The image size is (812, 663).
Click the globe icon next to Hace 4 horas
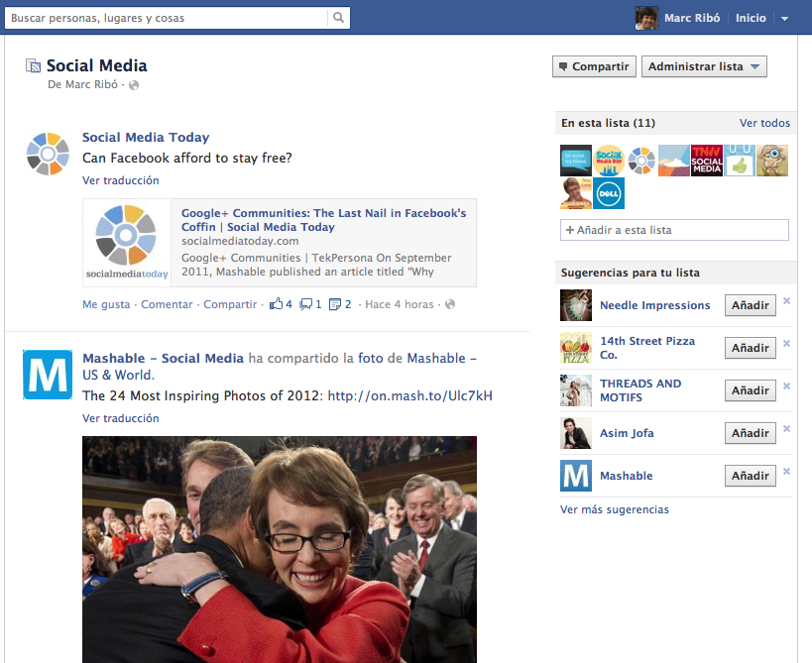click(450, 304)
